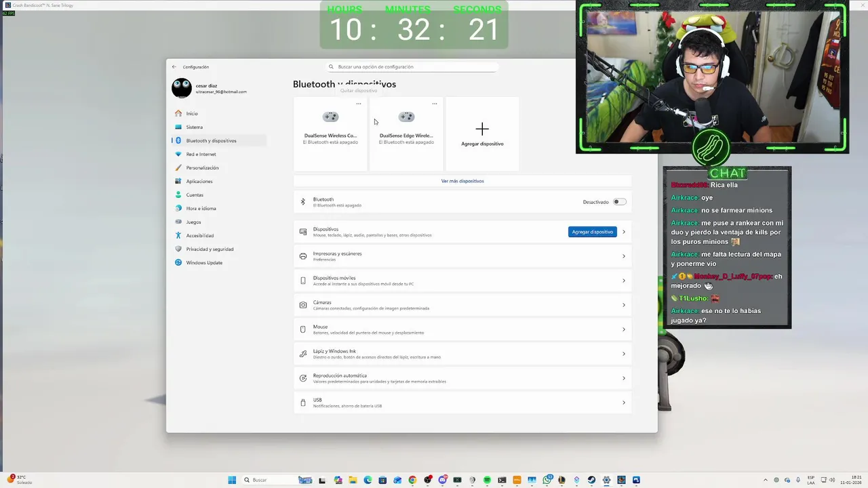This screenshot has width=868, height=488.
Task: Open the volume tray icon
Action: 832,480
